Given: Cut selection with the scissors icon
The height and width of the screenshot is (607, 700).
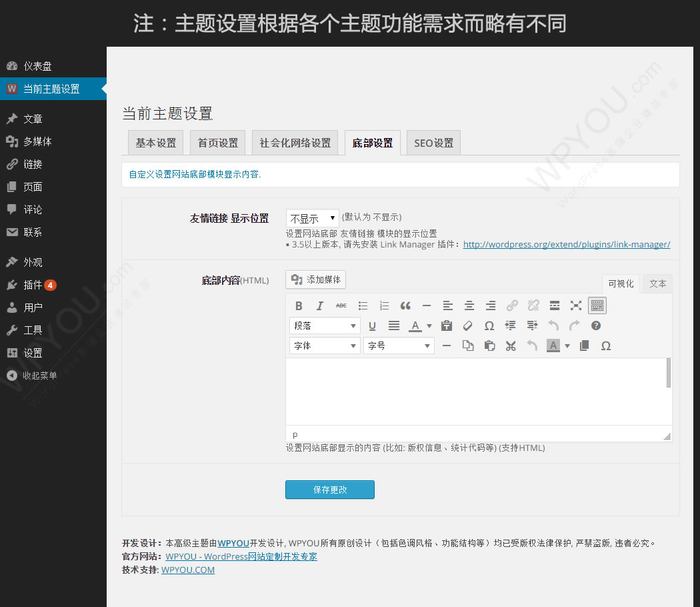Looking at the screenshot, I should click(511, 346).
